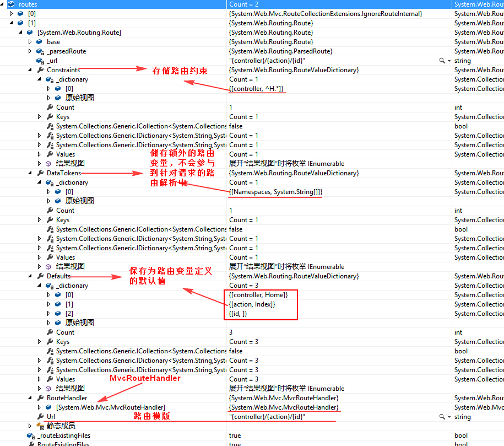Image resolution: width=504 pixels, height=446 pixels.
Task: Click the _url value "{controller}/{action}/{id}"
Action: click(267, 61)
